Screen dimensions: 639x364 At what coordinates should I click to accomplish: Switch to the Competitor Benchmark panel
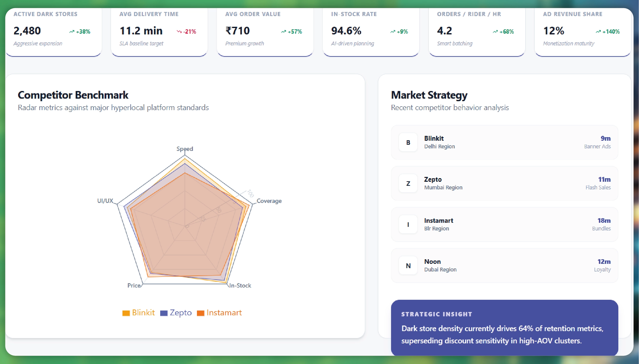point(73,95)
